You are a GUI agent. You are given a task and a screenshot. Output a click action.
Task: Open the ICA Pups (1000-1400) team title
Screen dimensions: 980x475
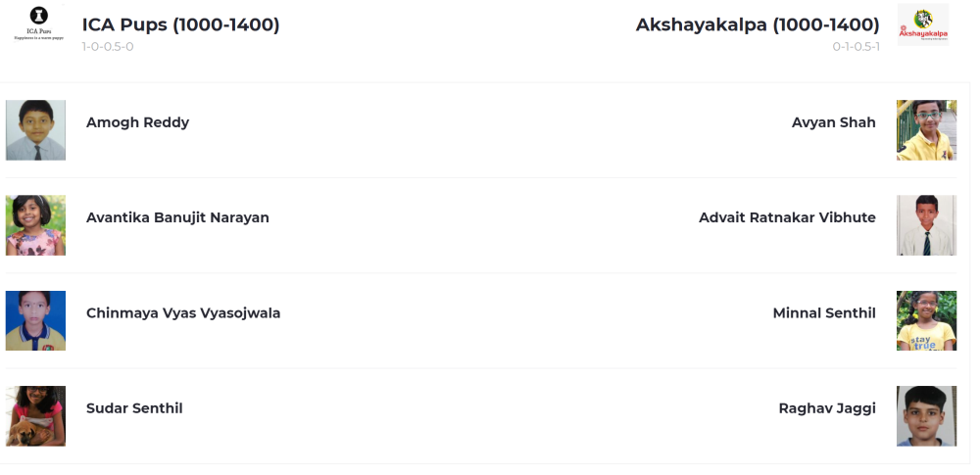pyautogui.click(x=180, y=24)
